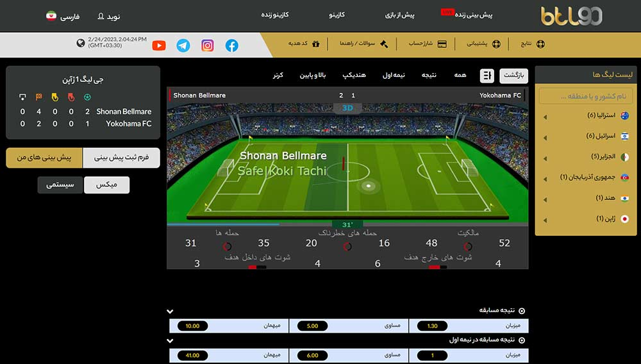Expand the الجزایر (5) league arrow

click(545, 158)
